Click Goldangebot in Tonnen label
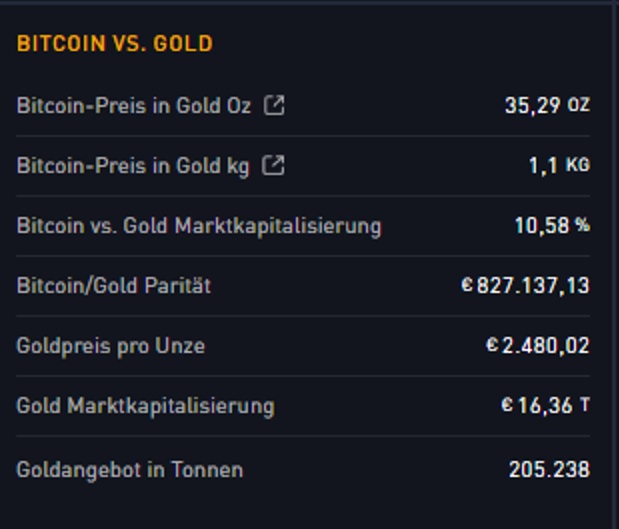The image size is (619, 529). tap(130, 469)
